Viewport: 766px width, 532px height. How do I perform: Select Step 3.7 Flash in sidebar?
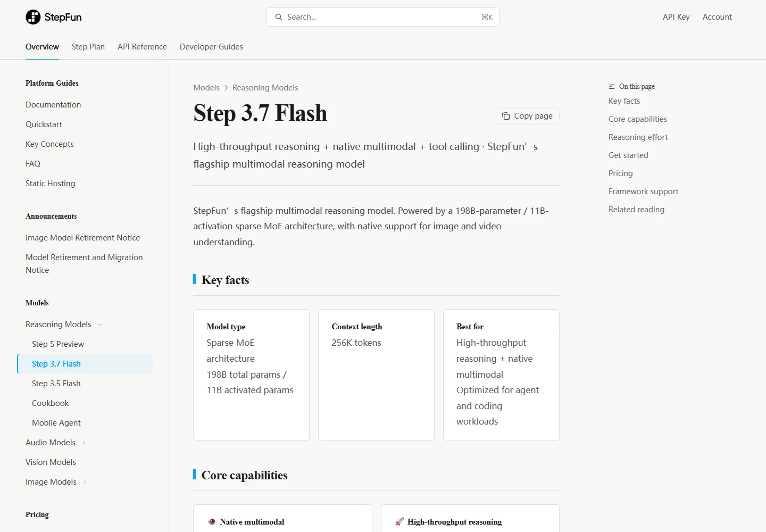[85, 364]
